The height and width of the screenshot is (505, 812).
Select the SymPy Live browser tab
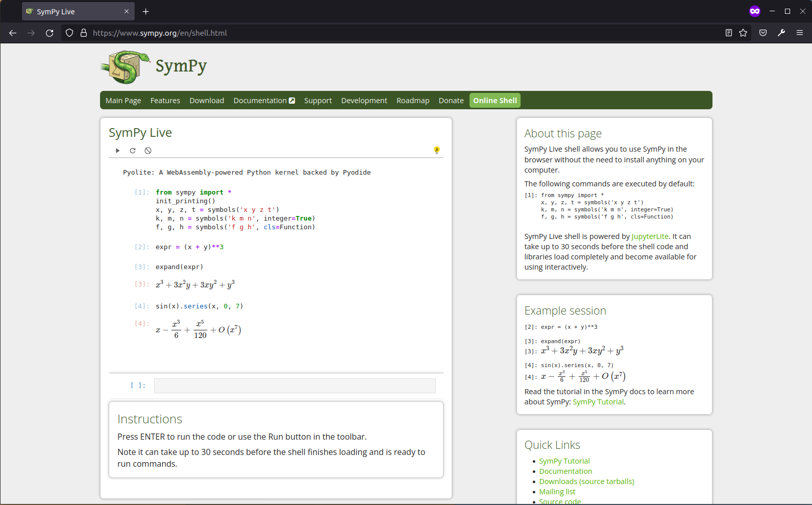click(78, 11)
